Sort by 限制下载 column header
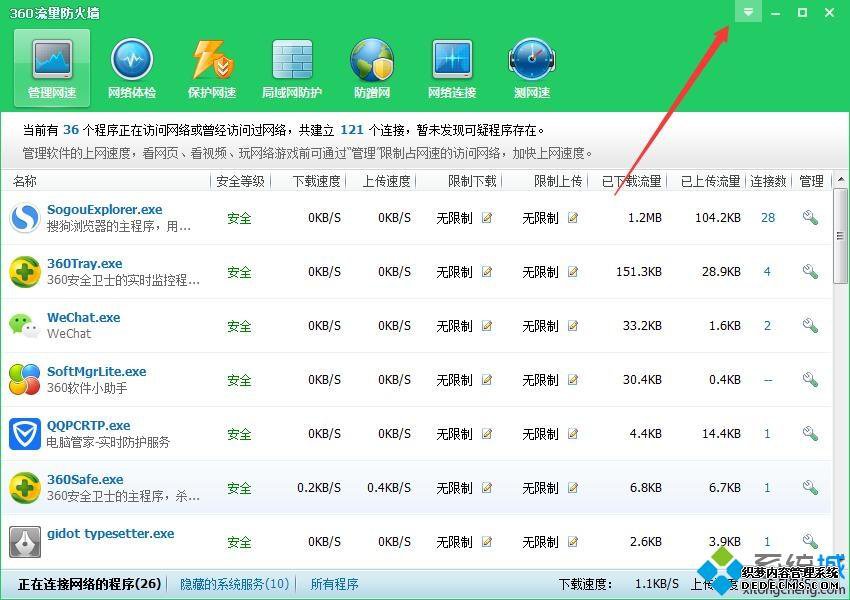Viewport: 850px width, 600px height. point(472,181)
